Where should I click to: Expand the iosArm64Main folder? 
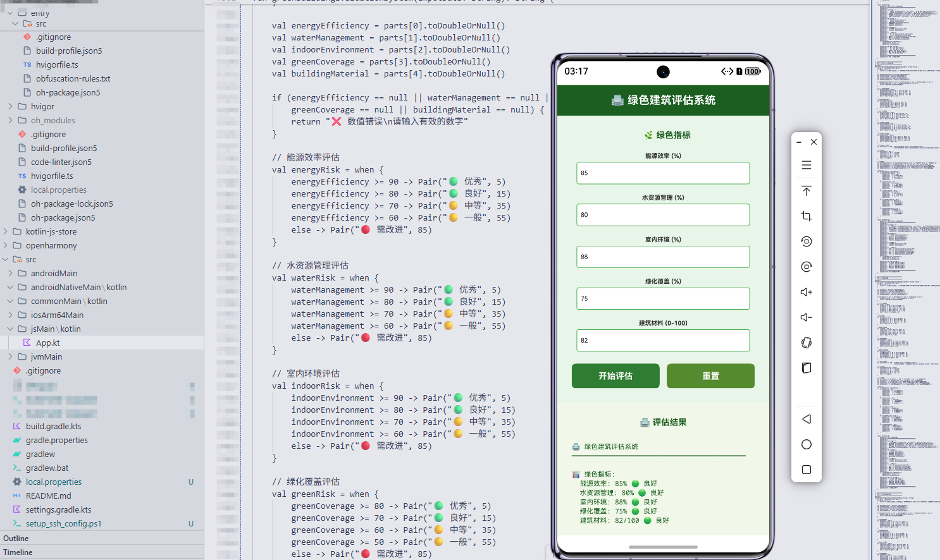pyautogui.click(x=10, y=315)
